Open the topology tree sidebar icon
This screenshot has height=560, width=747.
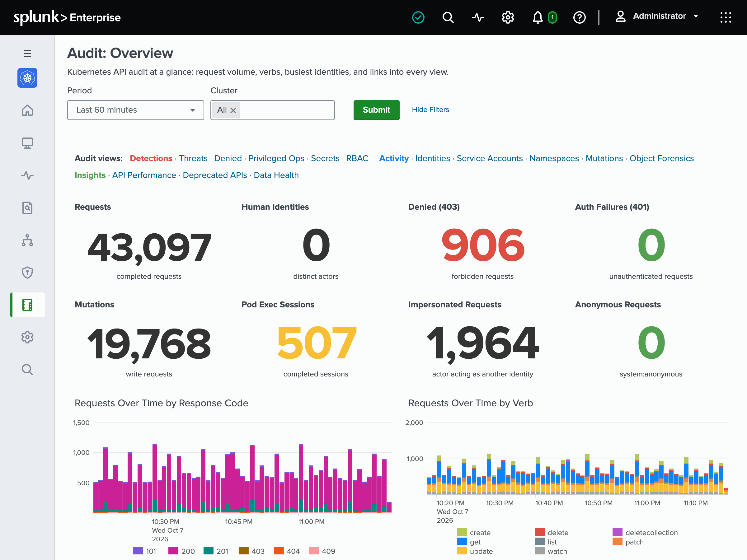(x=27, y=240)
